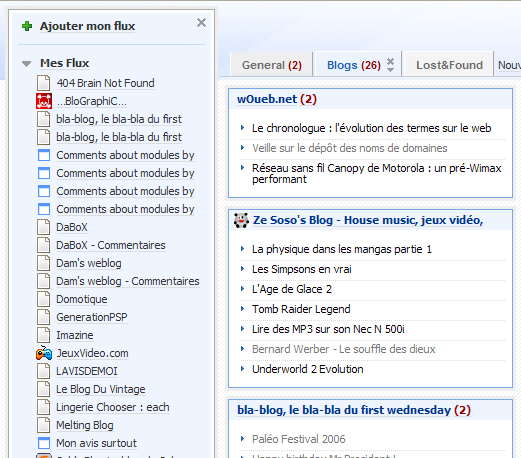Viewport: 521px width, 458px height.
Task: Select the JeuxVideo.com feed
Action: point(92,353)
